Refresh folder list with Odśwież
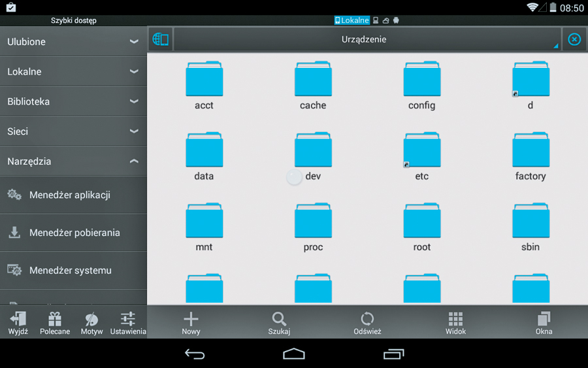The height and width of the screenshot is (368, 588). point(367,322)
